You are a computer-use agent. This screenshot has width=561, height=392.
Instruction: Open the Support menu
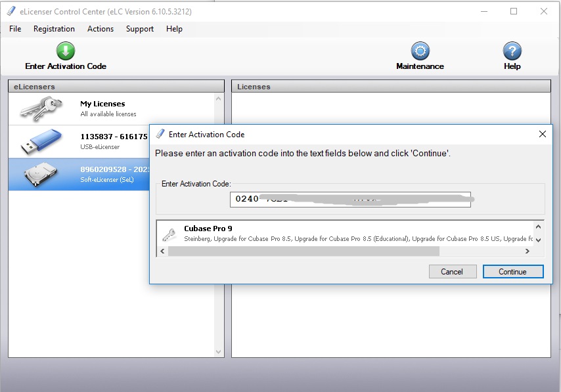coord(139,29)
